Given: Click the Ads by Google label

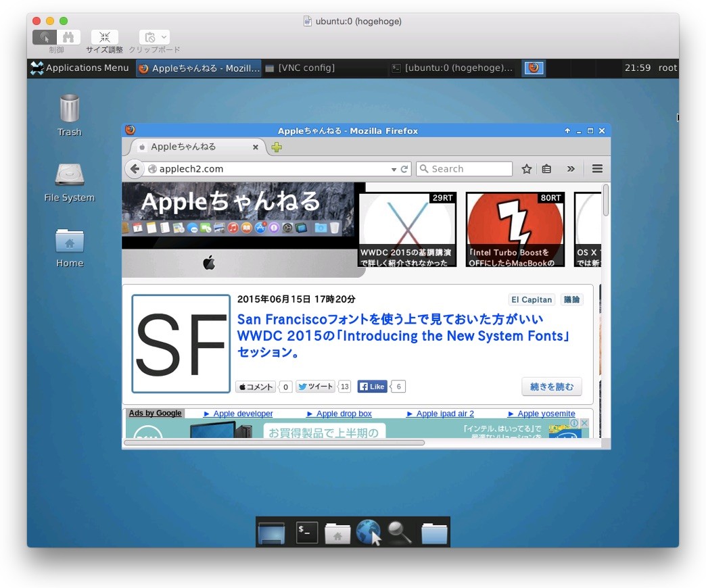Looking at the screenshot, I should point(155,413).
